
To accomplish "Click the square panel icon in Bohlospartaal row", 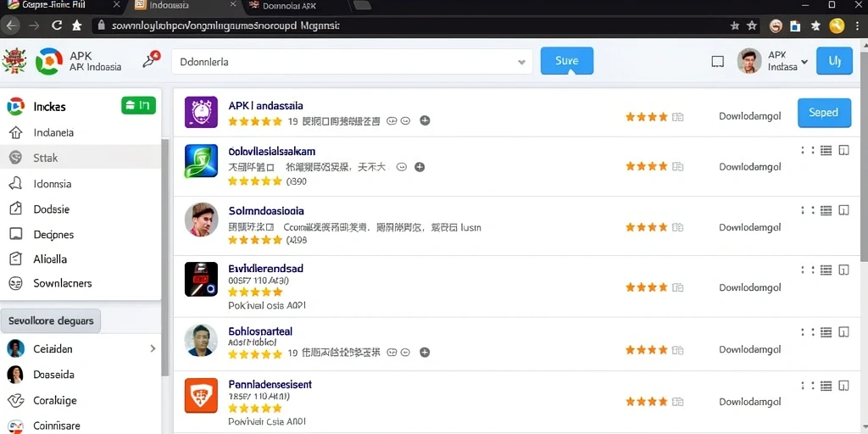I will pos(843,332).
